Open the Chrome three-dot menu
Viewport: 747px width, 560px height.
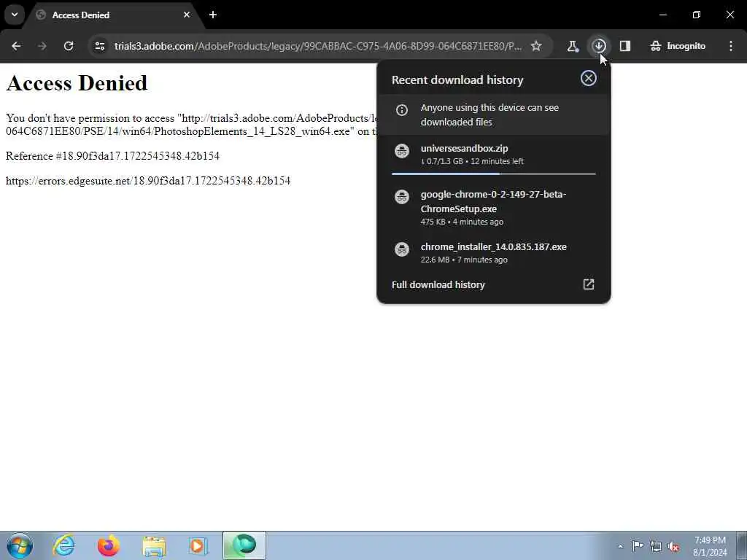coord(731,46)
